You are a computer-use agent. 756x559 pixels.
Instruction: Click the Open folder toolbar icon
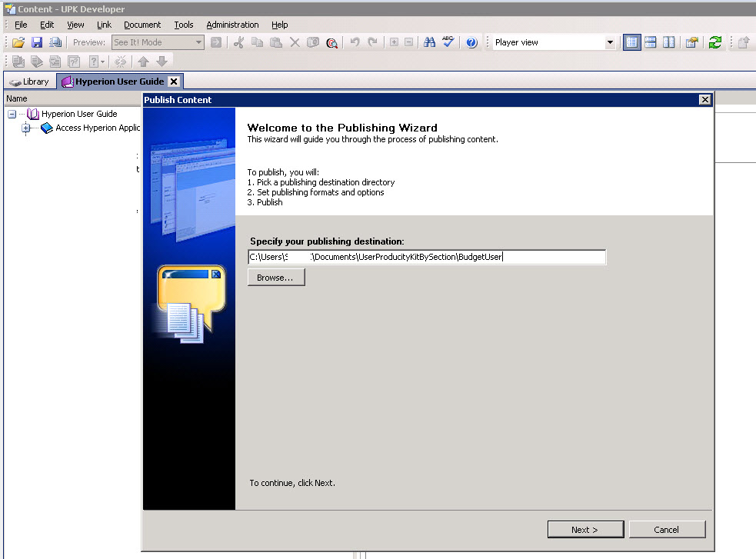pos(18,42)
